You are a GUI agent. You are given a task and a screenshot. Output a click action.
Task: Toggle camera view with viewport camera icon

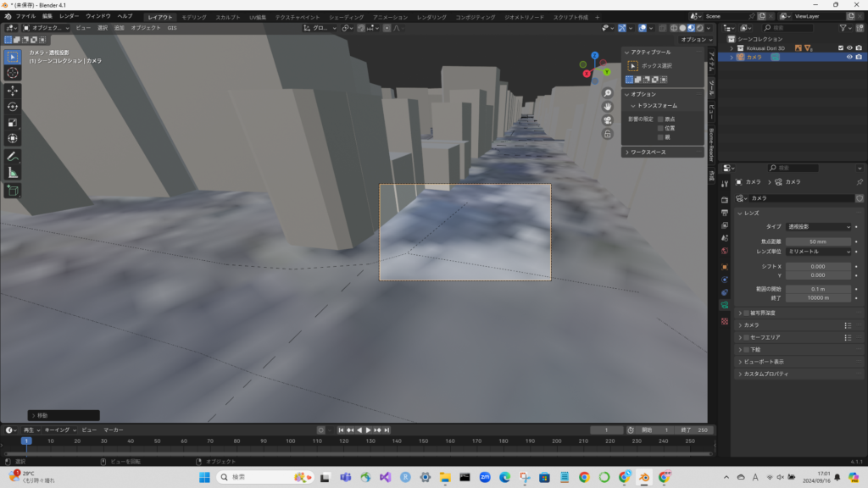point(608,119)
